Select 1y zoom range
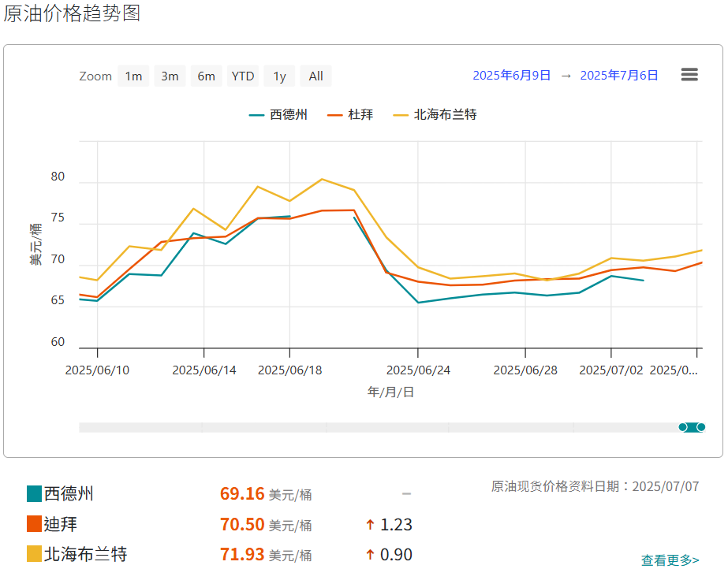728x569 pixels. 279,76
